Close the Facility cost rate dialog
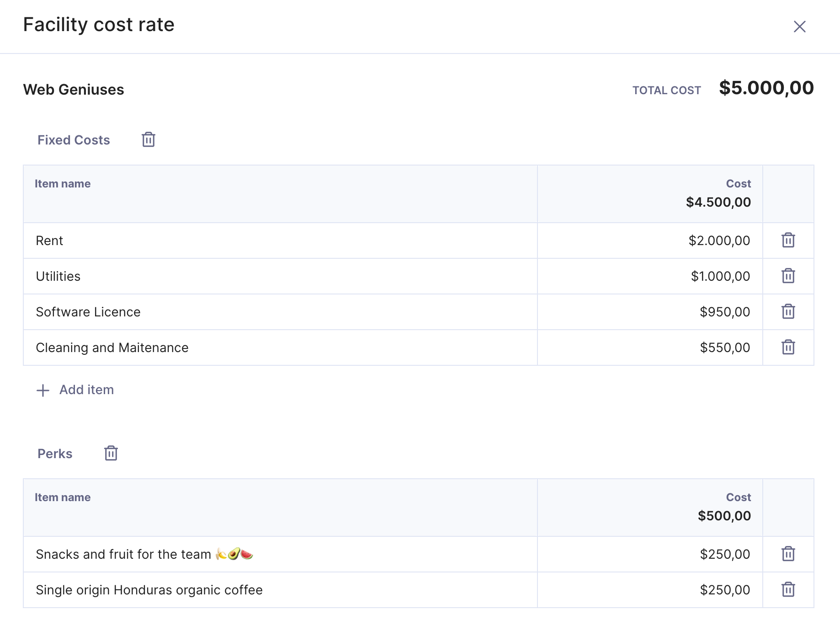Viewport: 840px width, 620px height. 799,27
